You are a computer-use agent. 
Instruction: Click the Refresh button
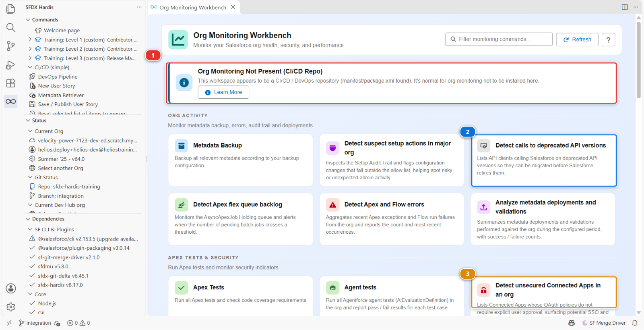point(577,39)
